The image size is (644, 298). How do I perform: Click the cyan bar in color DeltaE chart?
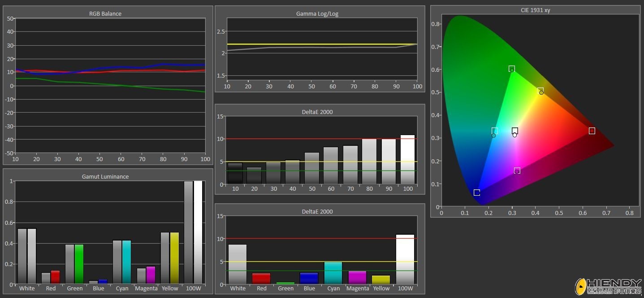click(333, 273)
